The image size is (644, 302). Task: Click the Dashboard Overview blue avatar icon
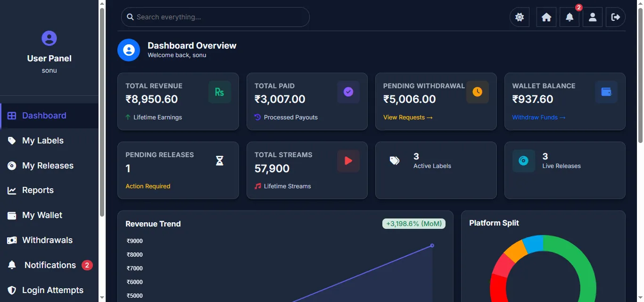129,50
